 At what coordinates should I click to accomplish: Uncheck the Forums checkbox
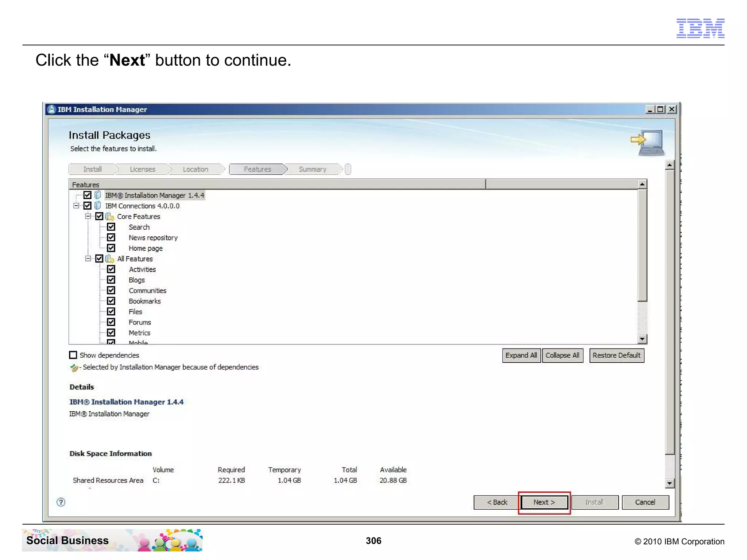coord(111,322)
